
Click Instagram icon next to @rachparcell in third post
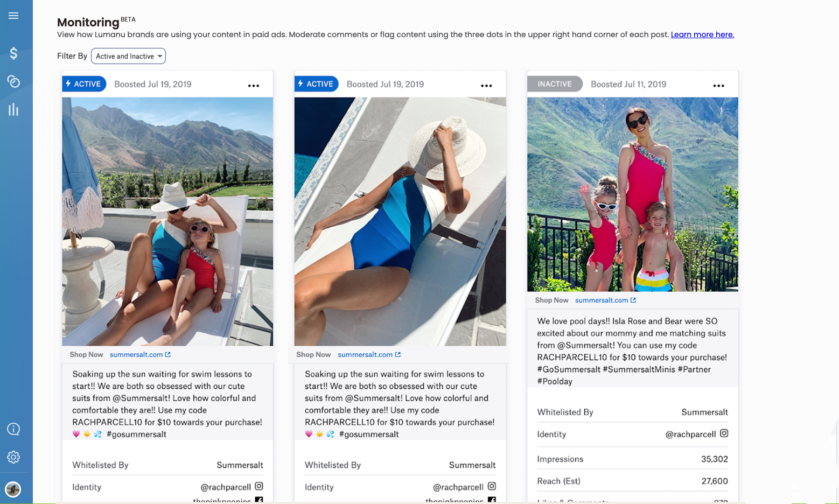click(724, 433)
